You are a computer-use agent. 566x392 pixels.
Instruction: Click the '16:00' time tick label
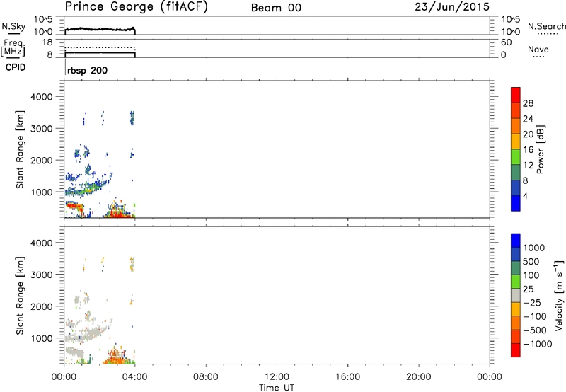[x=347, y=377]
